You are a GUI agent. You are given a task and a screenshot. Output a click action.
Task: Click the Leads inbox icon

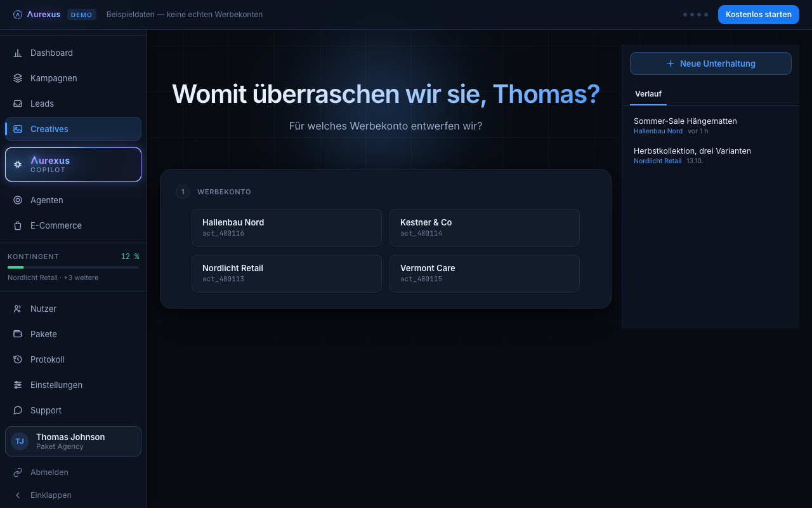click(18, 104)
